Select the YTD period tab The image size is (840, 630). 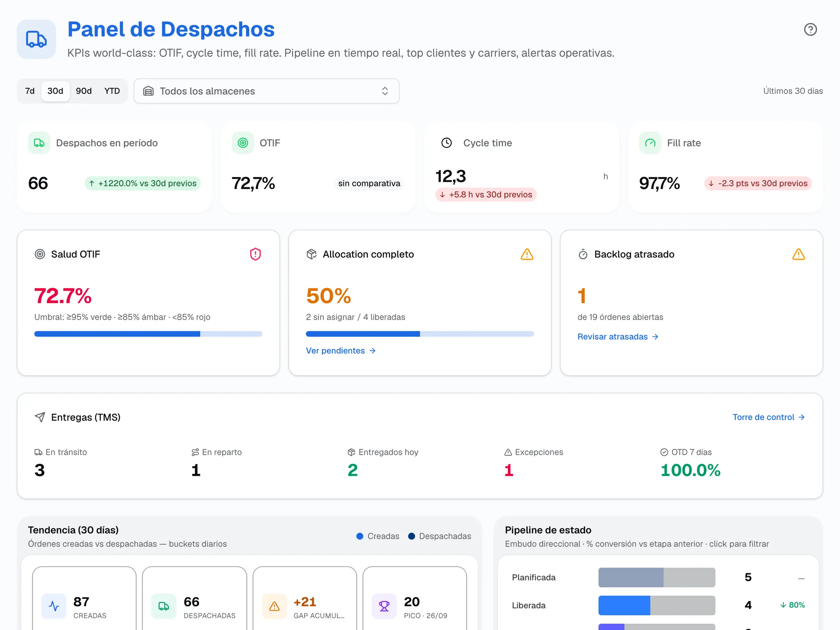coord(112,91)
